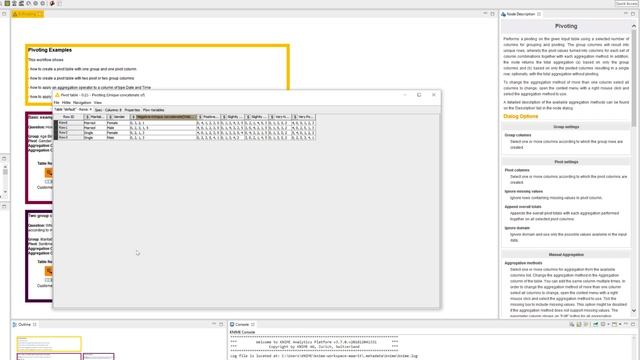The width and height of the screenshot is (640, 360).
Task: Click restore icon left of the editor tab
Action: pos(4,14)
